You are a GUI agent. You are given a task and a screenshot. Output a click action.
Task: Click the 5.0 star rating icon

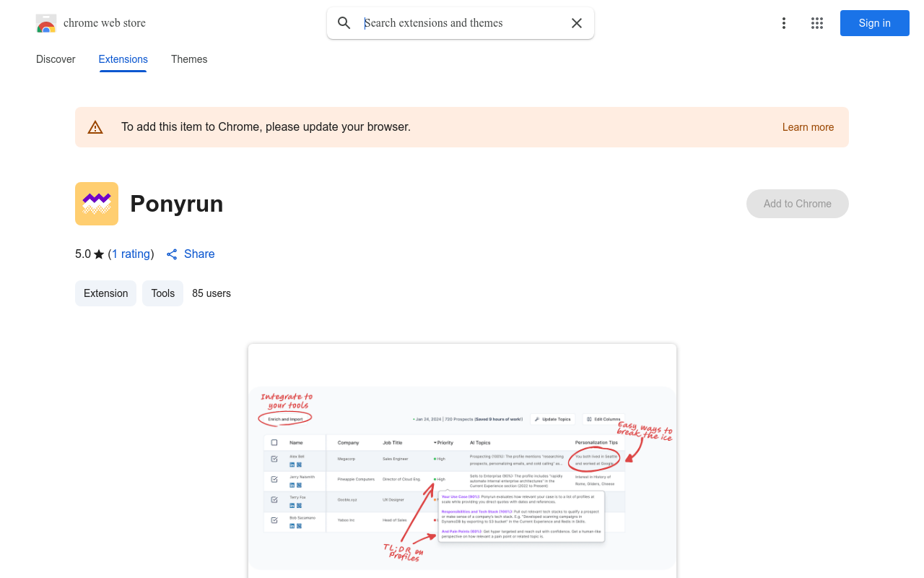tap(99, 254)
